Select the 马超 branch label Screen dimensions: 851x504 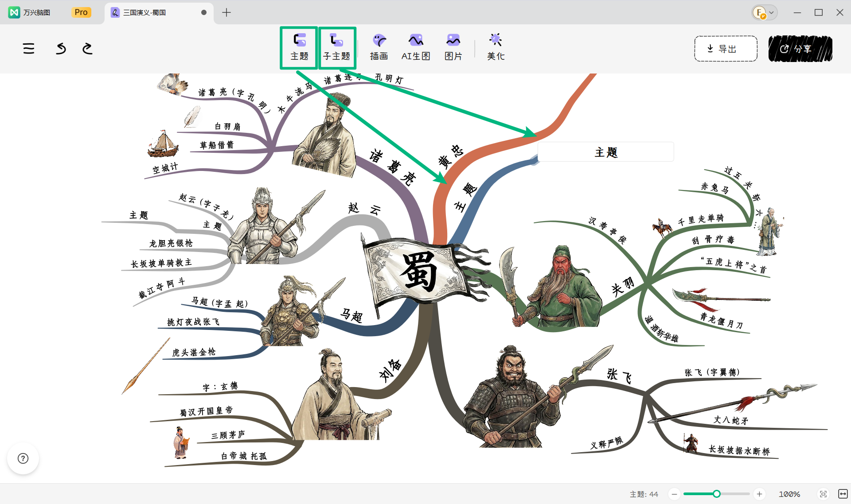(351, 315)
